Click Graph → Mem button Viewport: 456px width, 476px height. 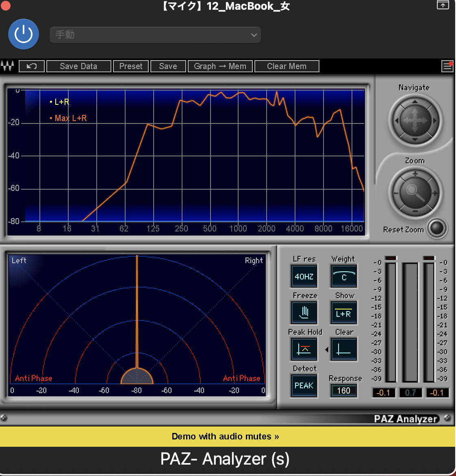click(220, 66)
